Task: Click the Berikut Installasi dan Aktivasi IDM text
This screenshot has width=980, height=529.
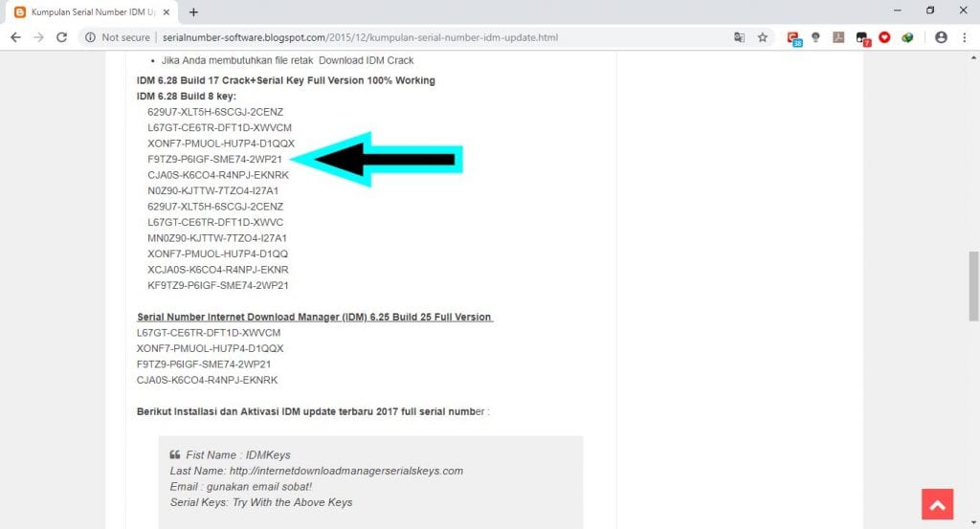Action: 313,412
